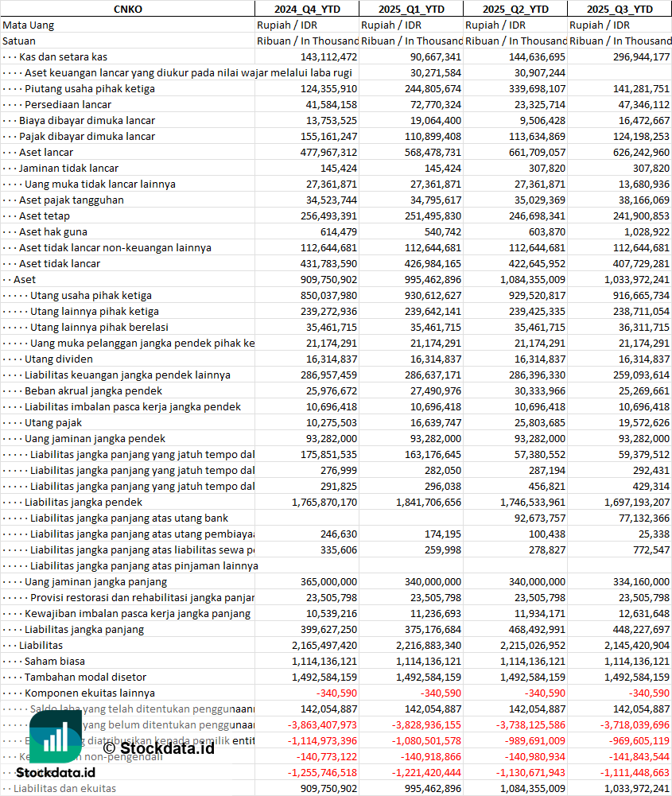Select the Tambahan modal disetor row label

point(85,678)
